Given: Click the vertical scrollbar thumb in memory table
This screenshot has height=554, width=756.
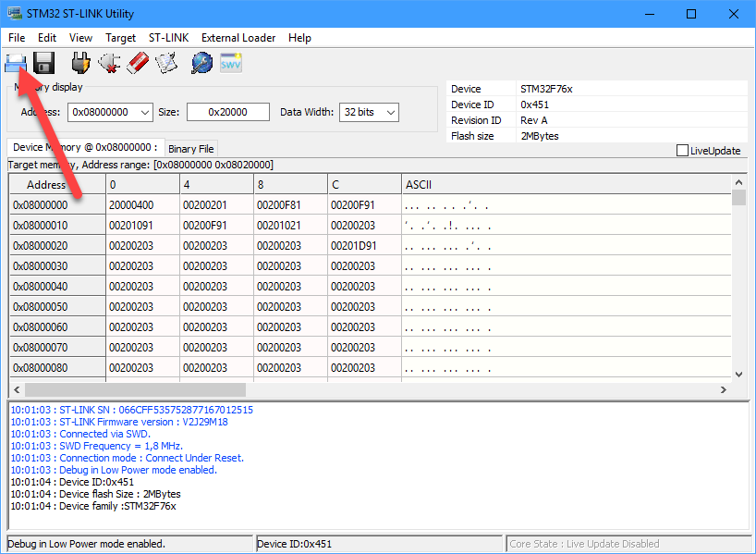Looking at the screenshot, I should pyautogui.click(x=738, y=198).
